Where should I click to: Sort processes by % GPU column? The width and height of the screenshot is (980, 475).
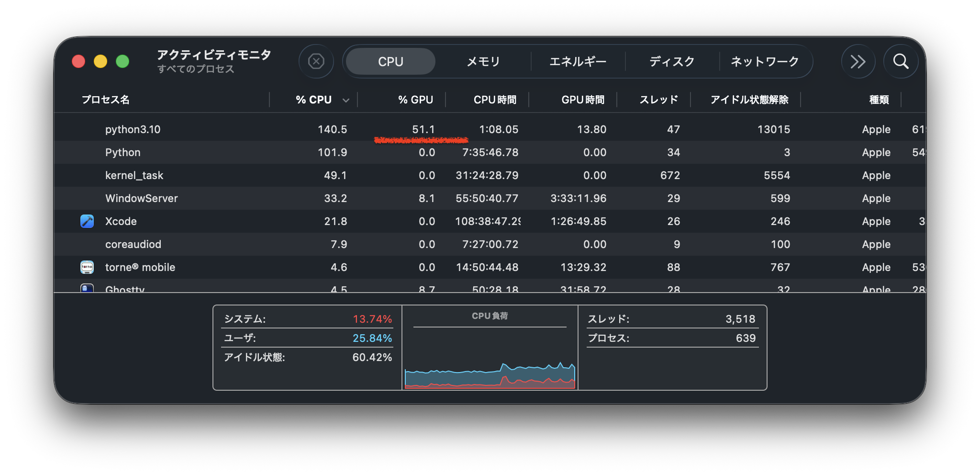(x=414, y=100)
